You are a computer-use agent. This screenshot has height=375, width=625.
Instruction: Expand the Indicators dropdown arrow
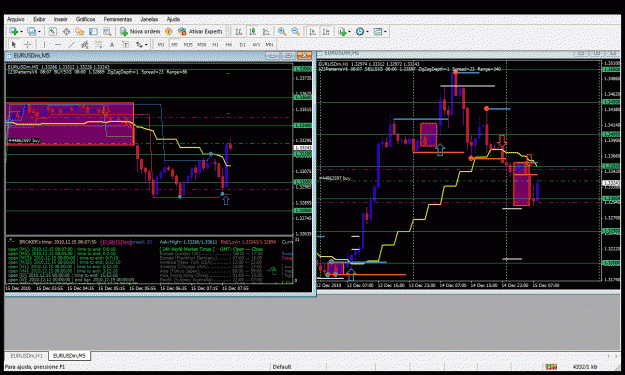[349, 31]
